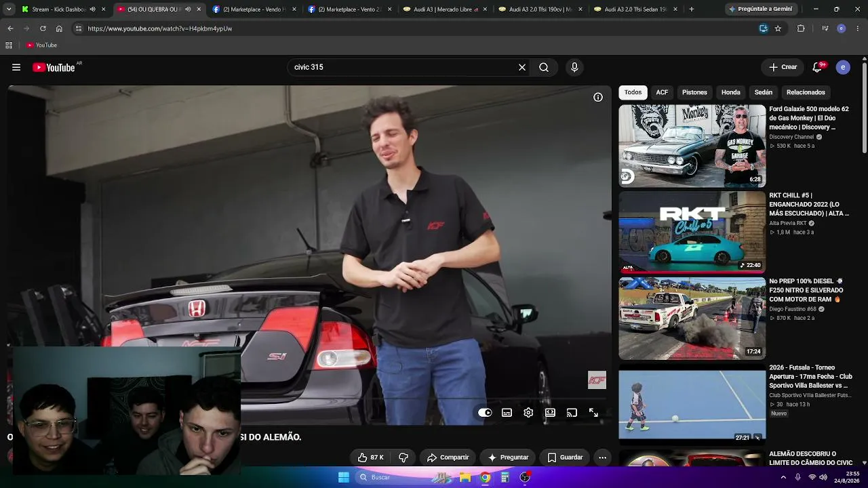Open player settings gear
The width and height of the screenshot is (868, 488).
[x=528, y=413]
